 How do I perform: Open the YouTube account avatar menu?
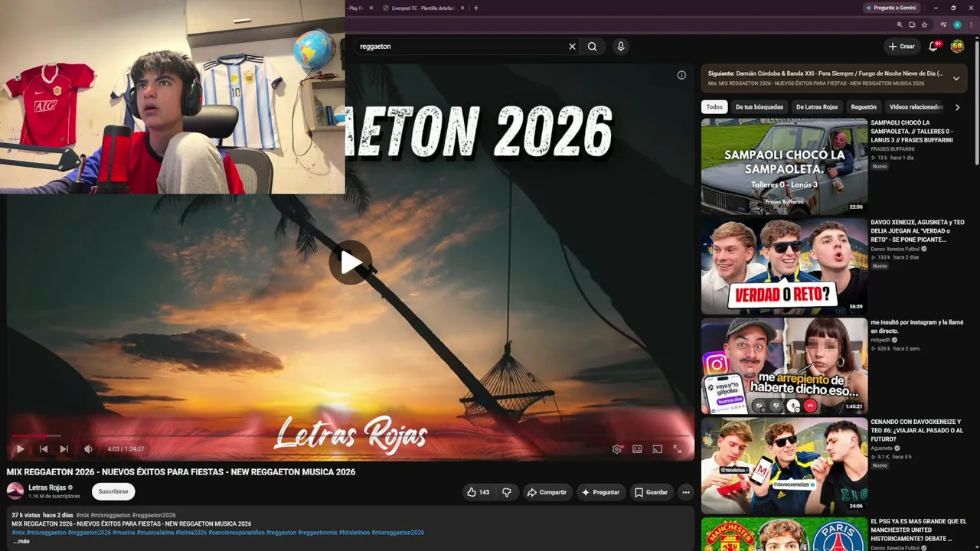pos(957,47)
